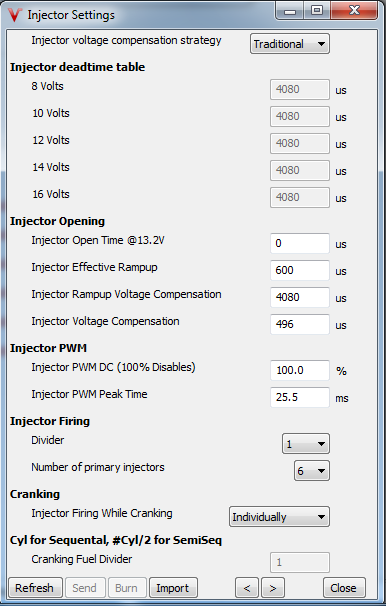Click the Number of primary injectors label

(98, 467)
